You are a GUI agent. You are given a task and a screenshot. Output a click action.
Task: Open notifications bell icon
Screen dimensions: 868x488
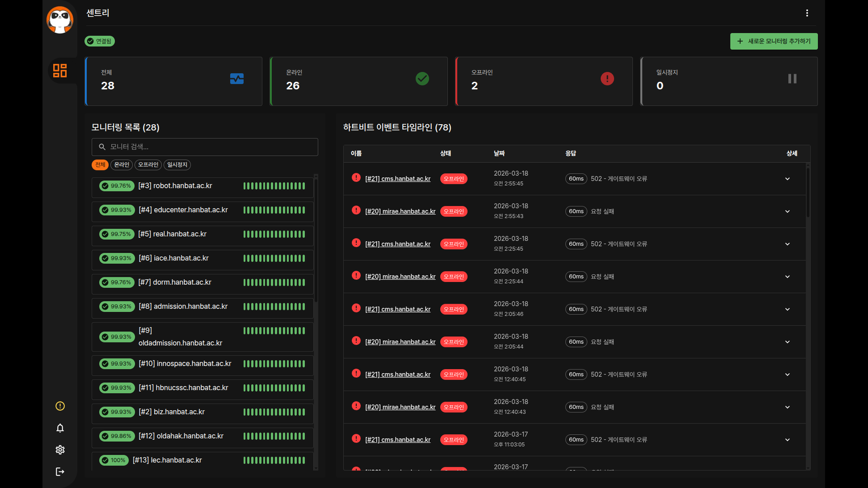[60, 428]
